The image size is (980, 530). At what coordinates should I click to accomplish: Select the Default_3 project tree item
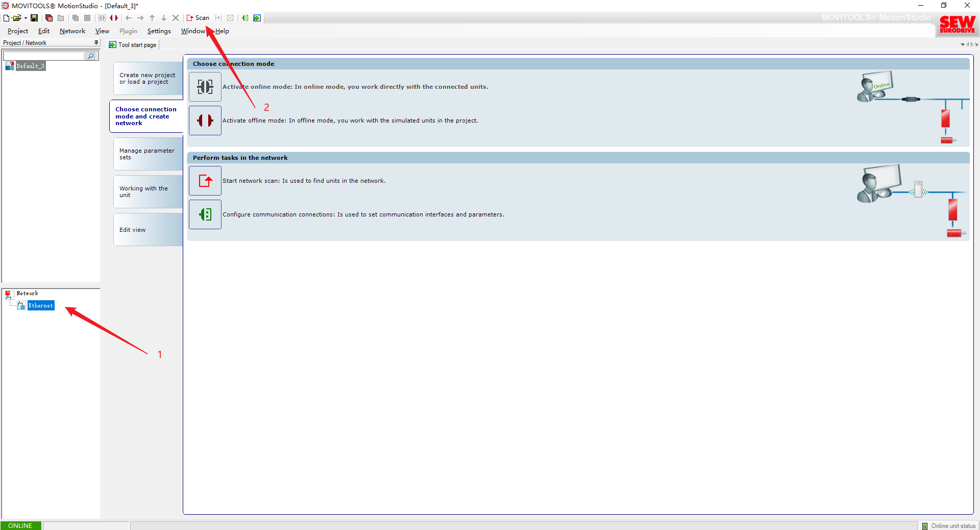pyautogui.click(x=30, y=66)
